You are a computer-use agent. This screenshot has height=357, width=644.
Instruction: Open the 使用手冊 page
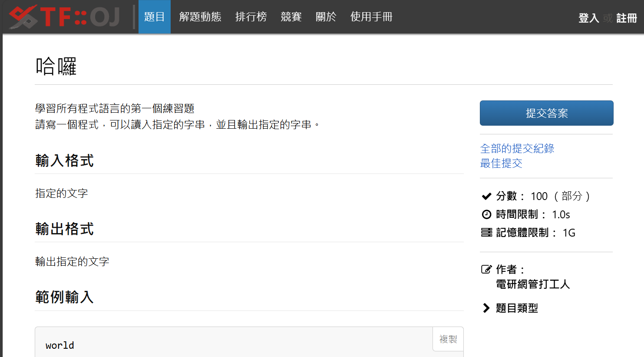pos(371,17)
